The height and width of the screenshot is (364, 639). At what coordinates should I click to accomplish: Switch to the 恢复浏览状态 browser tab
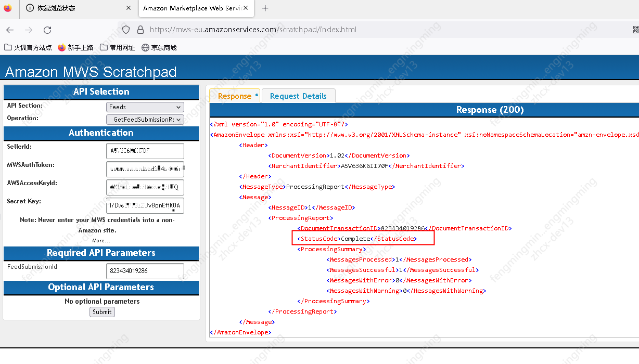79,8
